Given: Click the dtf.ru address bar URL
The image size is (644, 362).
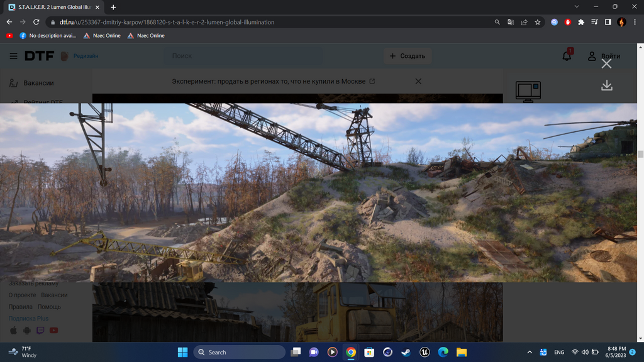Looking at the screenshot, I should [167, 22].
